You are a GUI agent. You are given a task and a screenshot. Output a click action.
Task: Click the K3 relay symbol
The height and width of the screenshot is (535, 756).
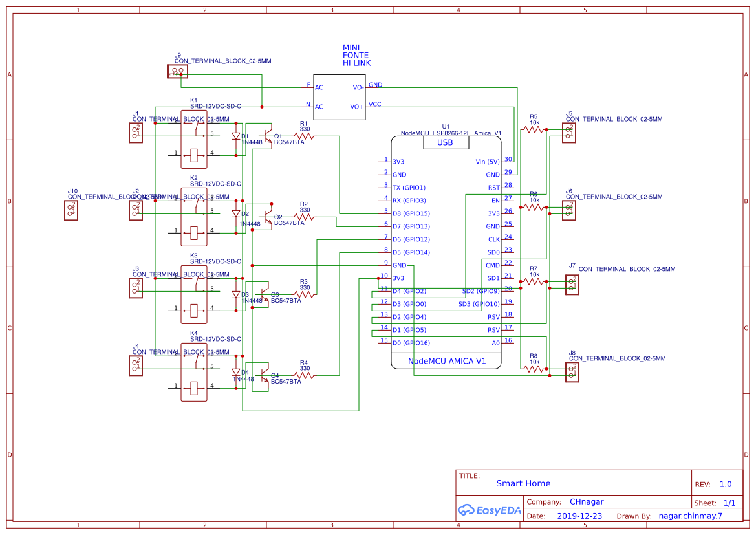pyautogui.click(x=194, y=294)
